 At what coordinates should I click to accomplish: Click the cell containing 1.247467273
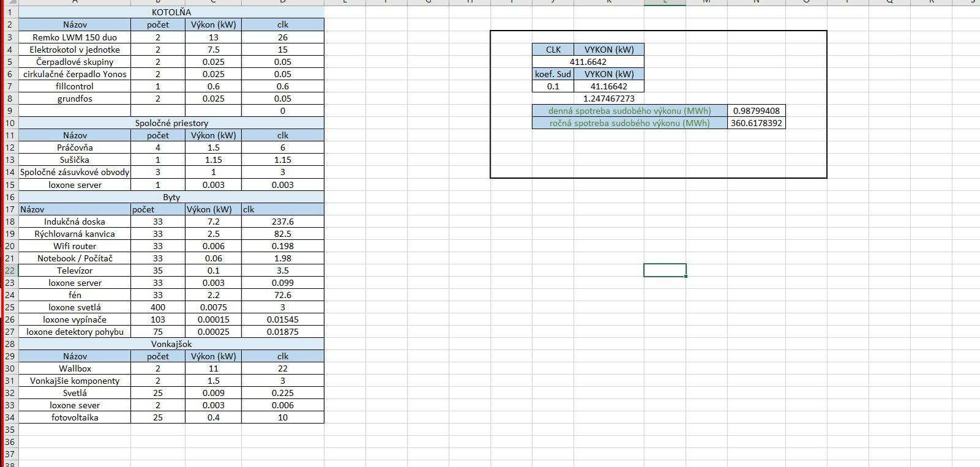coord(609,99)
